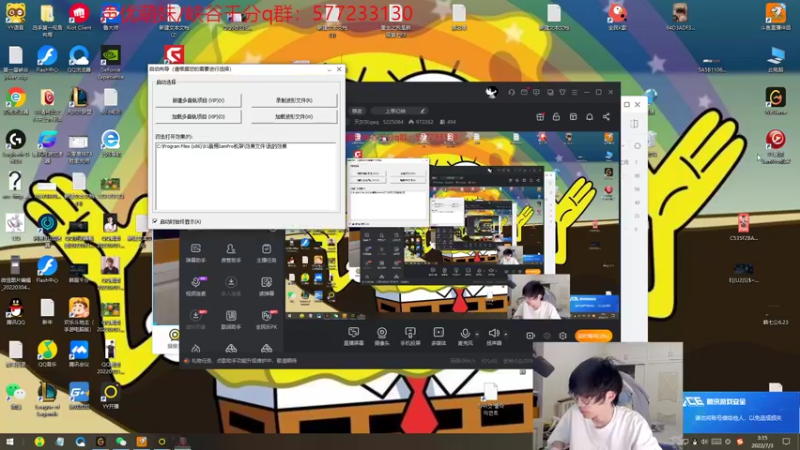The width and height of the screenshot is (800, 450).
Task: Open the Internet Explorer desktop shortcut
Action: coord(110,143)
